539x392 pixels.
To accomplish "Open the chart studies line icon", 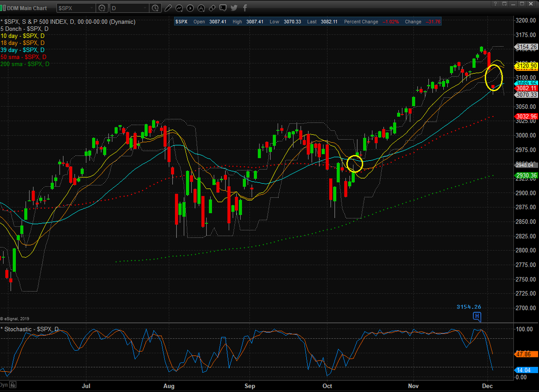I will click(x=179, y=8).
